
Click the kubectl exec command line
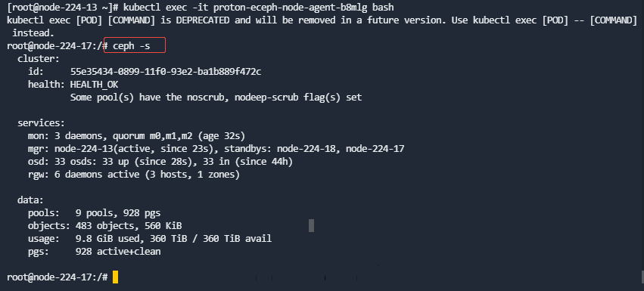(201, 8)
